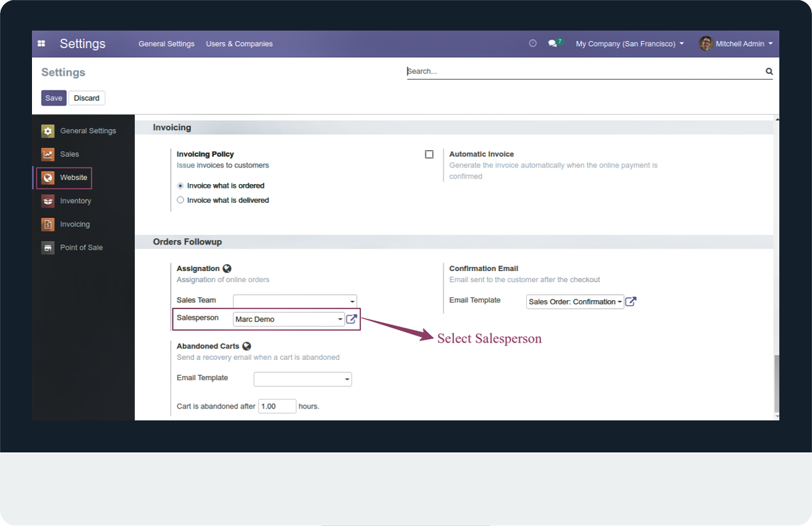The image size is (812, 526).
Task: Click the Invoicing document icon in sidebar
Action: click(48, 224)
